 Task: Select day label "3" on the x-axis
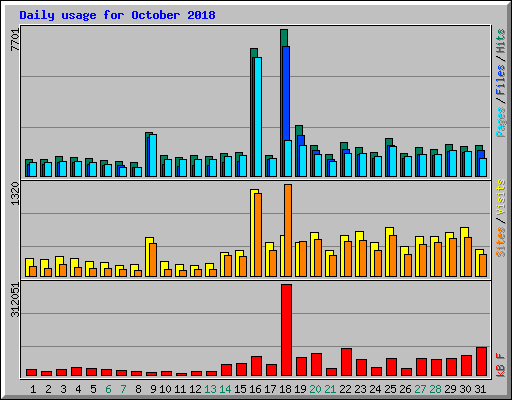pyautogui.click(x=63, y=389)
